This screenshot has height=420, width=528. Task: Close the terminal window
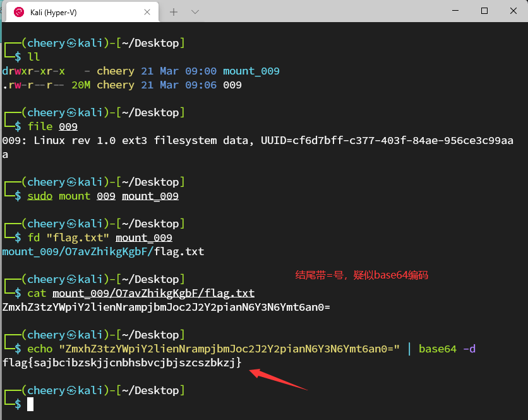point(513,11)
